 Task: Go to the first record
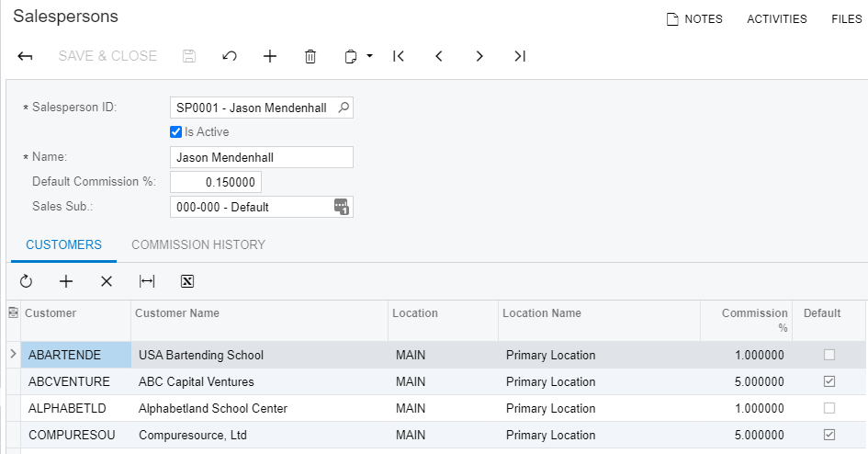point(399,56)
